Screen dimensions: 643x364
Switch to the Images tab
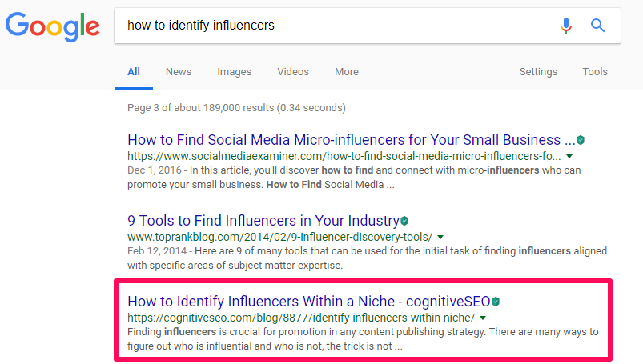pos(234,72)
